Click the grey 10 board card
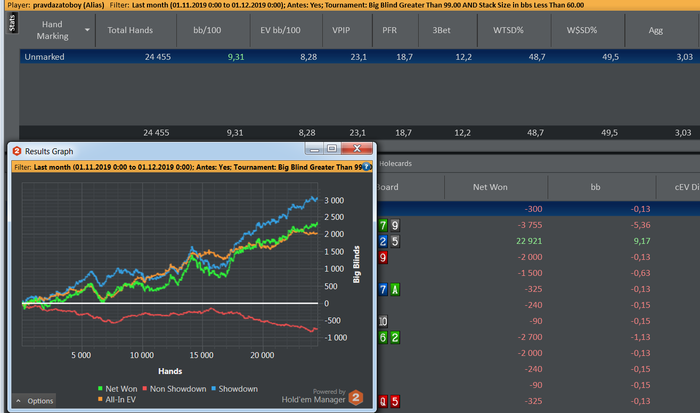The image size is (700, 413). (383, 321)
